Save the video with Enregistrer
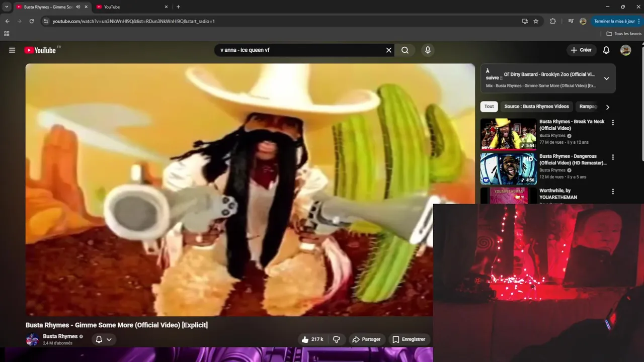 click(409, 339)
